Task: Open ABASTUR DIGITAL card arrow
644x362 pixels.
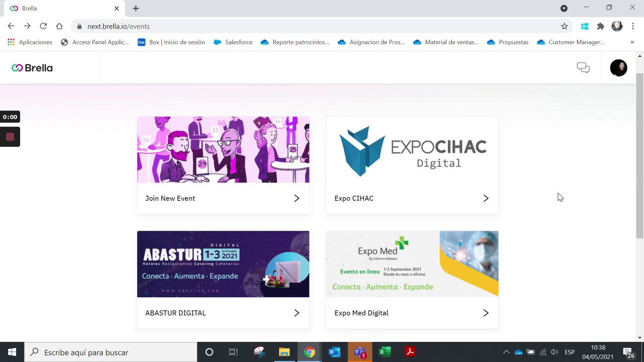Action: [x=297, y=313]
